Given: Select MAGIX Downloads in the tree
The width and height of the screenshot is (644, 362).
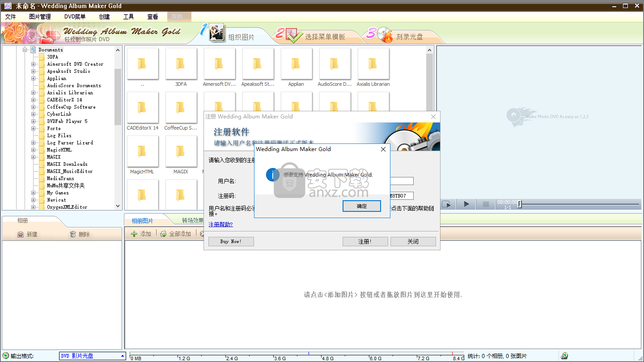Looking at the screenshot, I should pyautogui.click(x=67, y=164).
